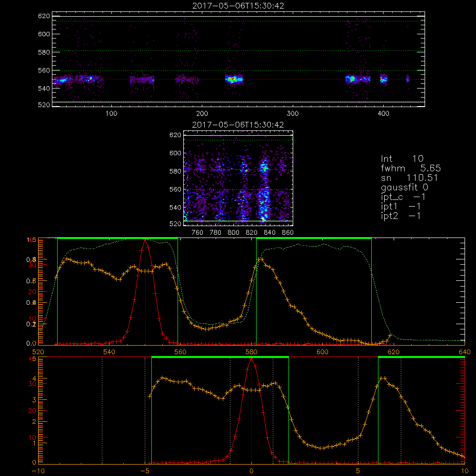Click '600' on the upper profile plot's x-axis
The height and width of the screenshot is (476, 476).
pyautogui.click(x=322, y=352)
